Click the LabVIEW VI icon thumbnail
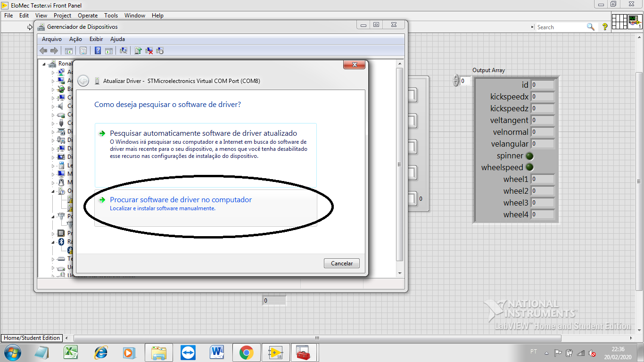This screenshot has width=644, height=362. (x=635, y=22)
